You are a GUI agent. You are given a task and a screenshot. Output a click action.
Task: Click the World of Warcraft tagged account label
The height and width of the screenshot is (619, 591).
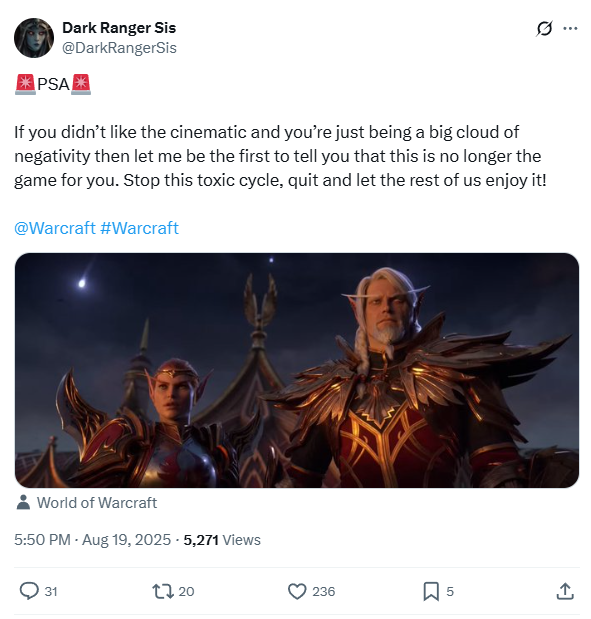(x=97, y=503)
